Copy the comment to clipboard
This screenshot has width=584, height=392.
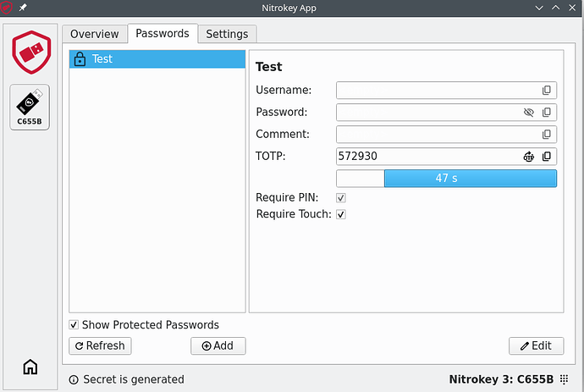547,134
